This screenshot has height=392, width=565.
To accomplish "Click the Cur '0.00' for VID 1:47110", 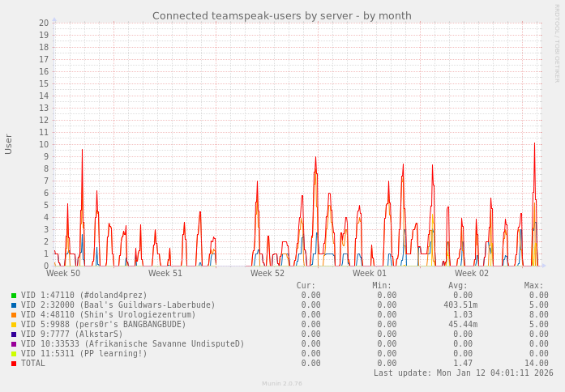I will (x=310, y=296).
